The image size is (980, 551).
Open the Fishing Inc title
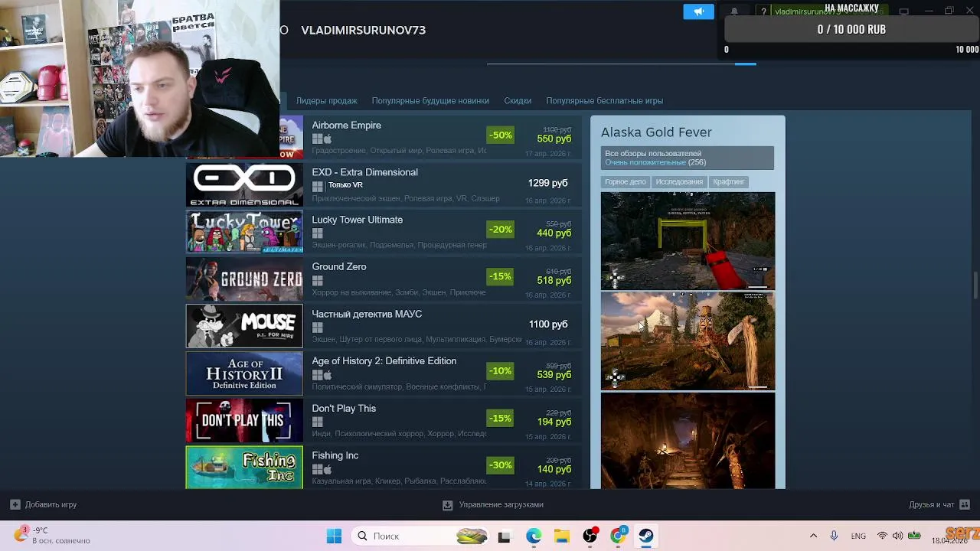click(335, 455)
